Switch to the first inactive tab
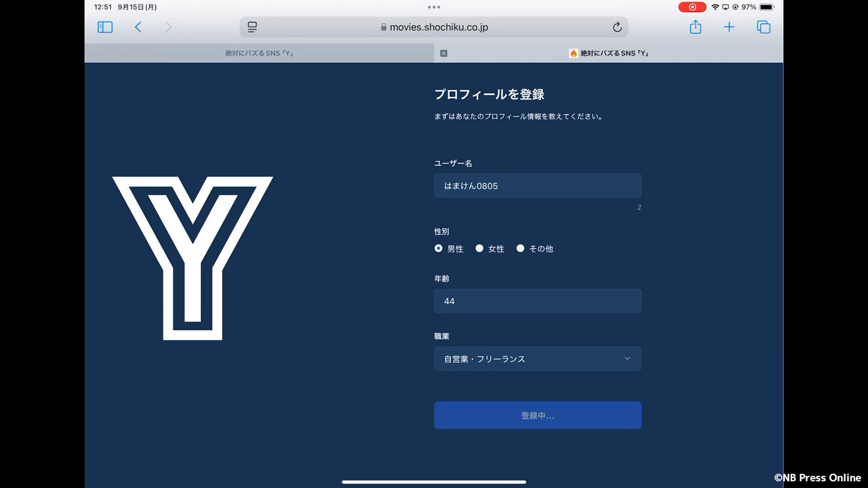Viewport: 868px width, 488px height. (259, 53)
